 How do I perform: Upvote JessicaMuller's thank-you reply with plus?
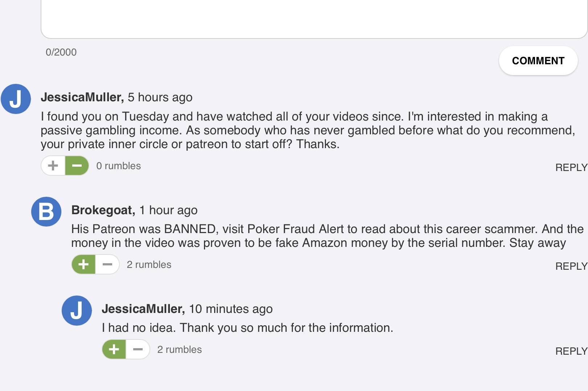[x=114, y=349]
